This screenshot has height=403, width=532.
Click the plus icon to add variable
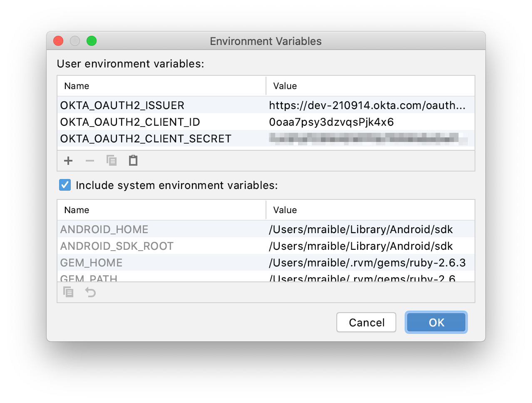[x=68, y=161]
